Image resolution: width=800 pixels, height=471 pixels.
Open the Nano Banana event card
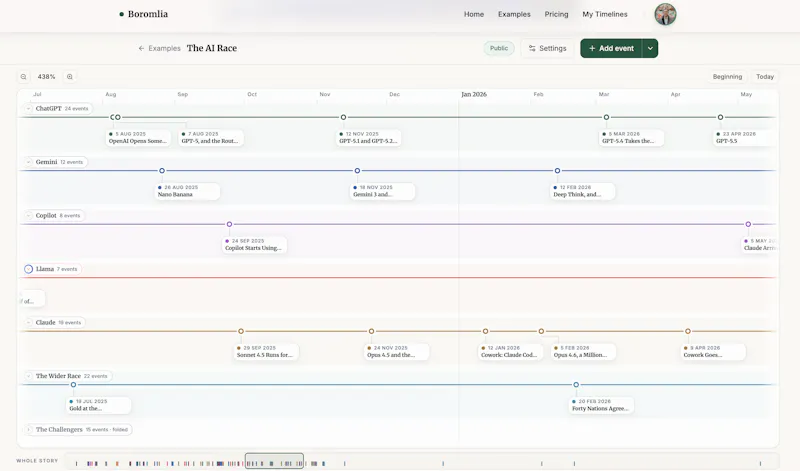point(187,191)
